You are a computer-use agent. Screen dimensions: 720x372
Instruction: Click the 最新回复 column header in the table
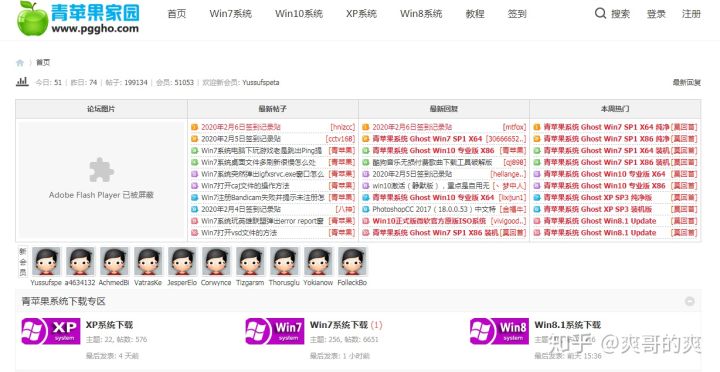coord(444,109)
